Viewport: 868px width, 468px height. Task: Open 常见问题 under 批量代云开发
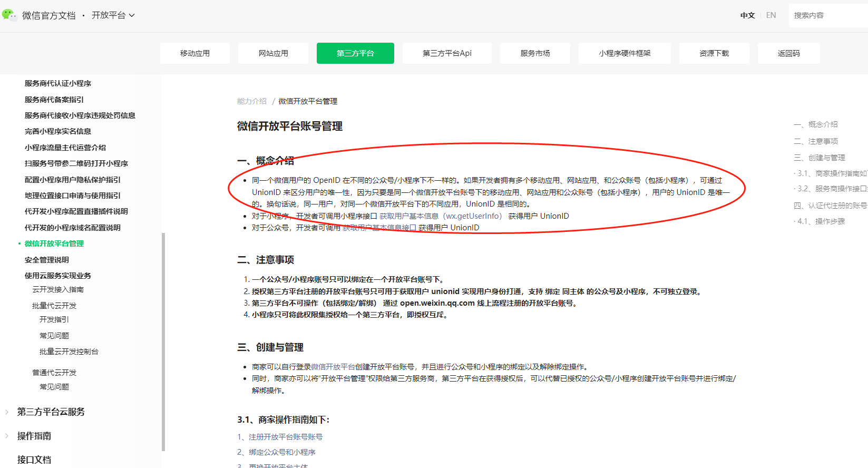pos(54,336)
